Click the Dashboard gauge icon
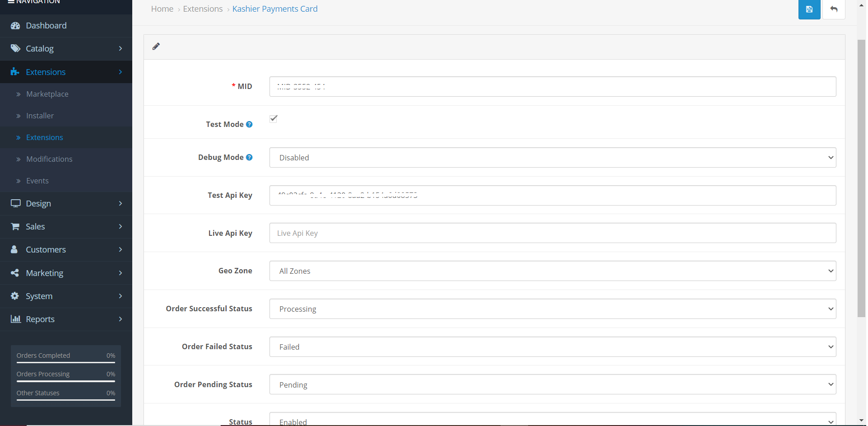Image resolution: width=868 pixels, height=426 pixels. (15, 26)
